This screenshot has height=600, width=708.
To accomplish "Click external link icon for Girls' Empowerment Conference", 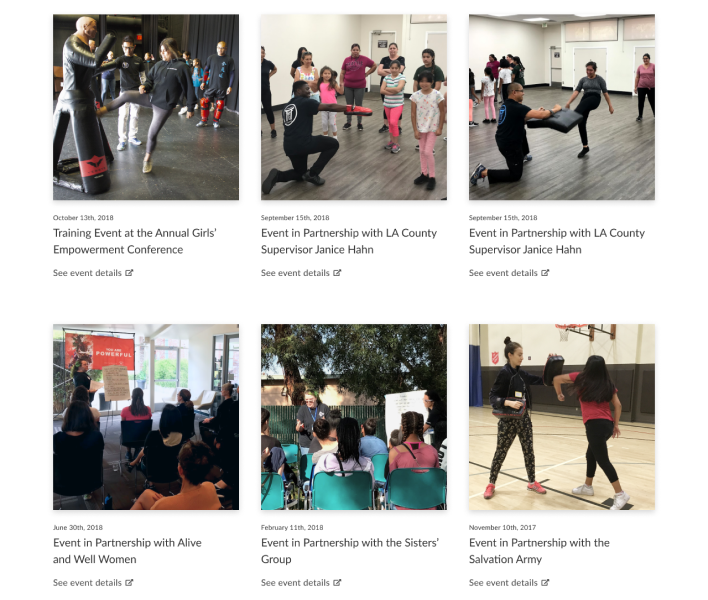I will tap(129, 273).
